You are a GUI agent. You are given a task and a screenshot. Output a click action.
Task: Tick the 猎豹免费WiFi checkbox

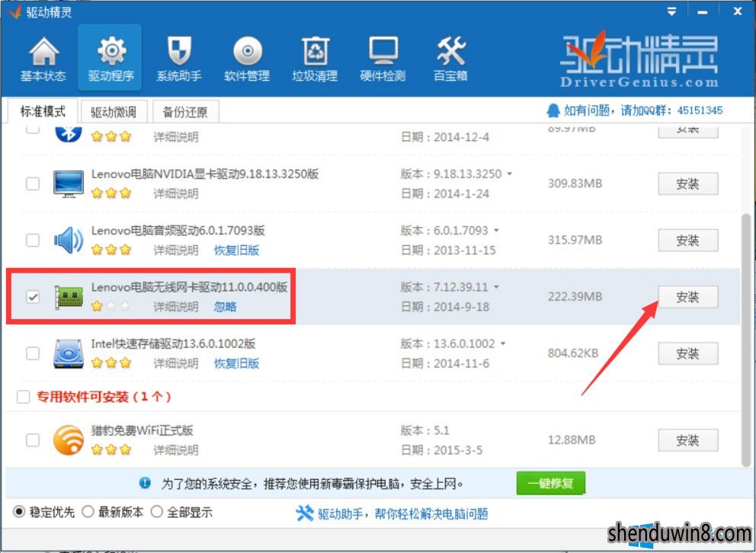[x=33, y=440]
